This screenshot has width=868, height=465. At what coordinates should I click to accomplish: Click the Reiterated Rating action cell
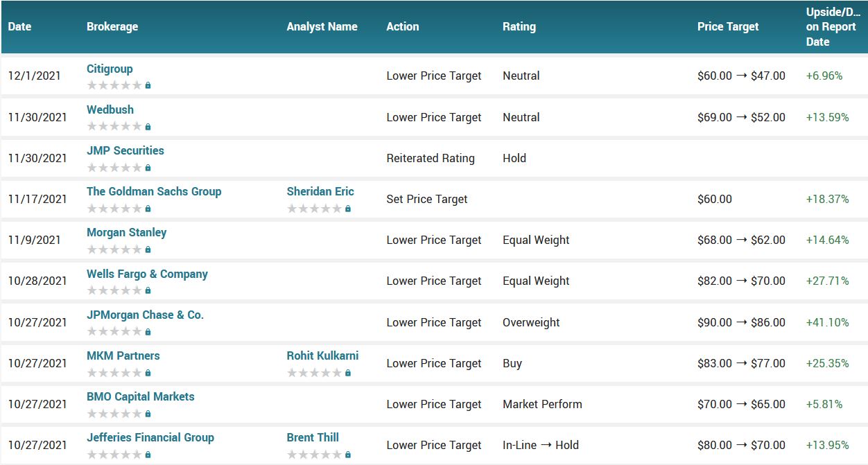pyautogui.click(x=431, y=158)
